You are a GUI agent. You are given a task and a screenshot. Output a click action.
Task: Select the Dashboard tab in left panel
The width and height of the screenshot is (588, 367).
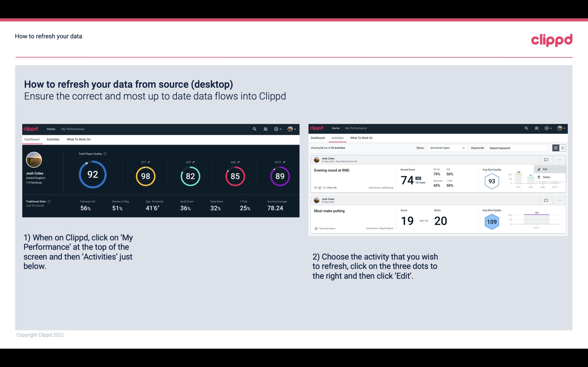32,139
